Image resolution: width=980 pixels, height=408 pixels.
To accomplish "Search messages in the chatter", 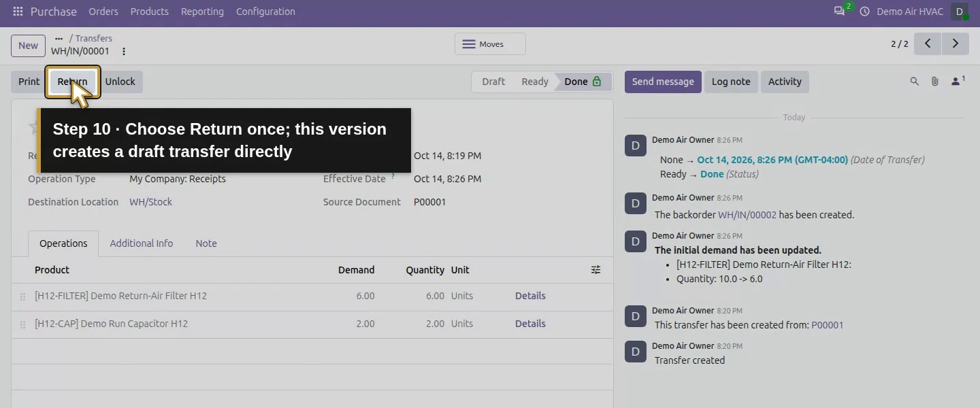I will tap(915, 82).
